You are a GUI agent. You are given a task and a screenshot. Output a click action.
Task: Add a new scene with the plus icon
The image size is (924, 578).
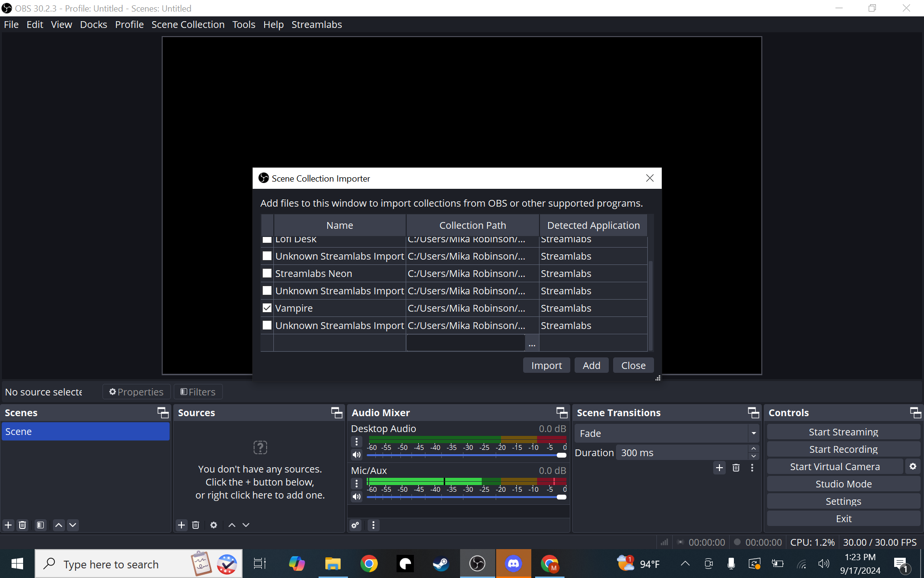click(x=8, y=525)
